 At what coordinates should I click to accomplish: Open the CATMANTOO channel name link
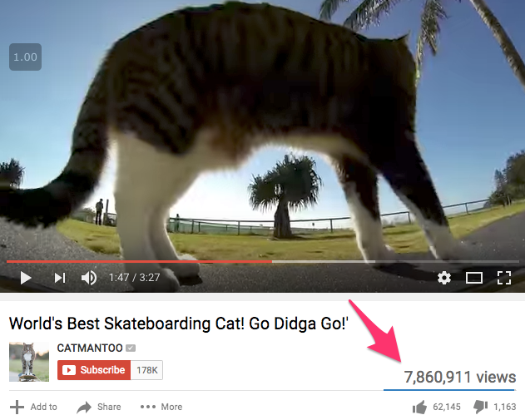click(x=90, y=348)
